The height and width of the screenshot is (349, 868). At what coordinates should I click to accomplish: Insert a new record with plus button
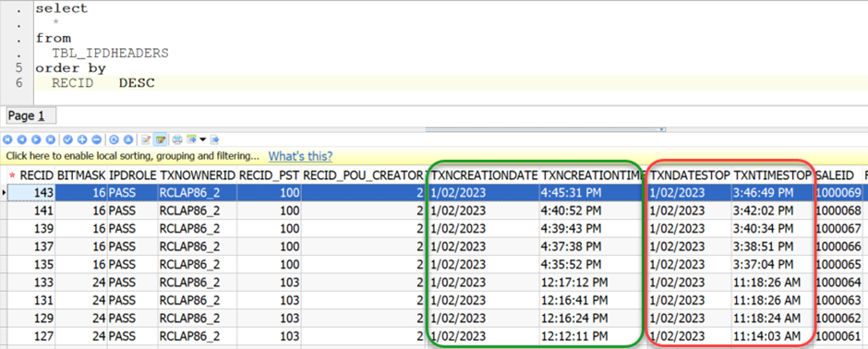pos(82,139)
